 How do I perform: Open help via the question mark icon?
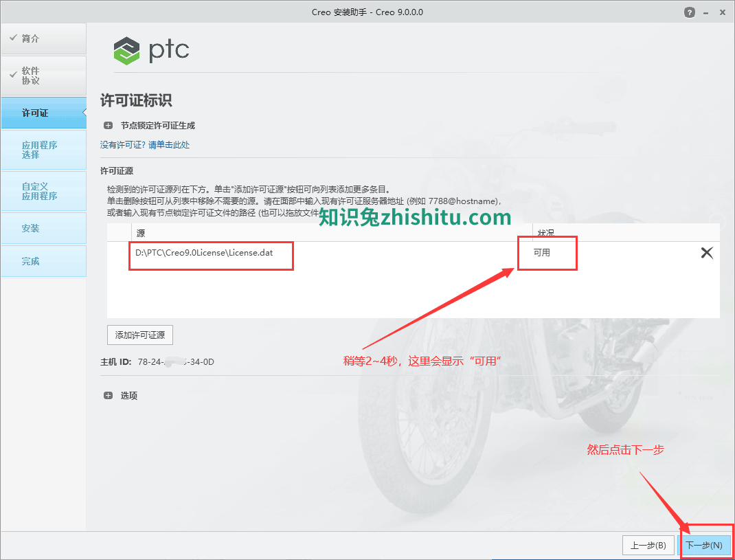click(689, 12)
